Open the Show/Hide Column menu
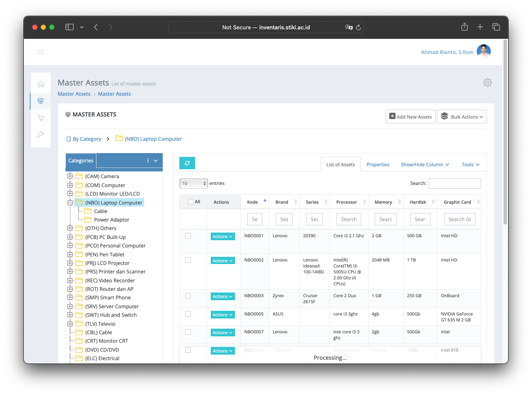 click(x=424, y=165)
